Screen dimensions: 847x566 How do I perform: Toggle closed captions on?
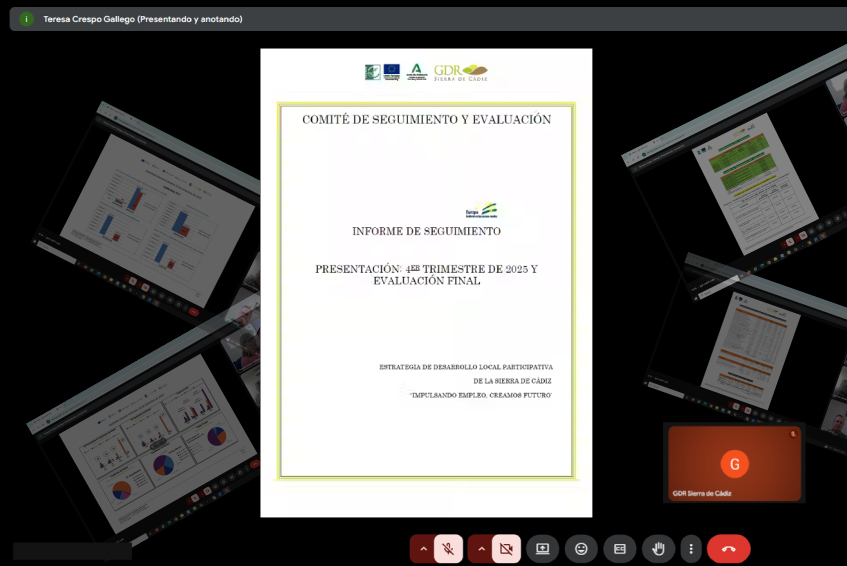click(x=619, y=548)
